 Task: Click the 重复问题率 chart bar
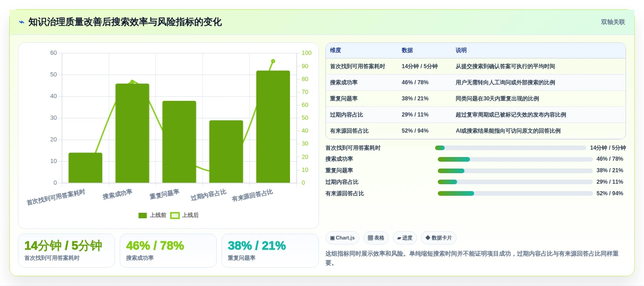[x=179, y=142]
